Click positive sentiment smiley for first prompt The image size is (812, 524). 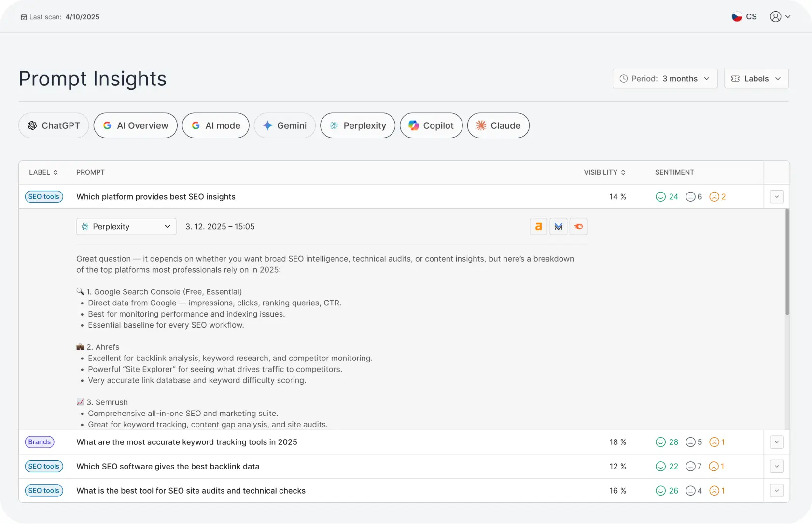pos(660,197)
